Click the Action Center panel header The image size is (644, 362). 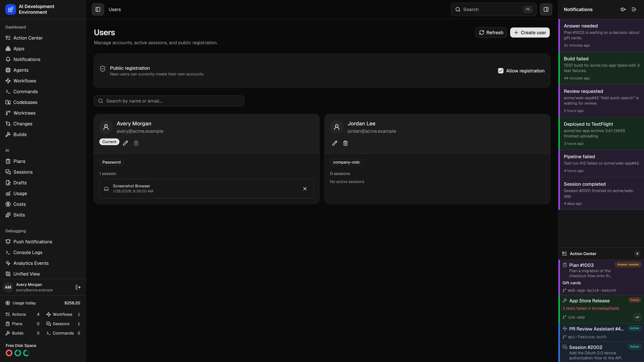[601, 254]
